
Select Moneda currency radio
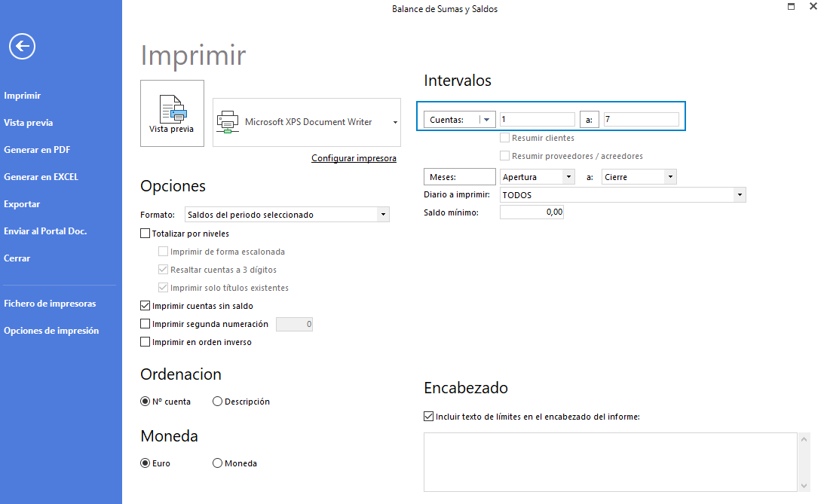(218, 463)
